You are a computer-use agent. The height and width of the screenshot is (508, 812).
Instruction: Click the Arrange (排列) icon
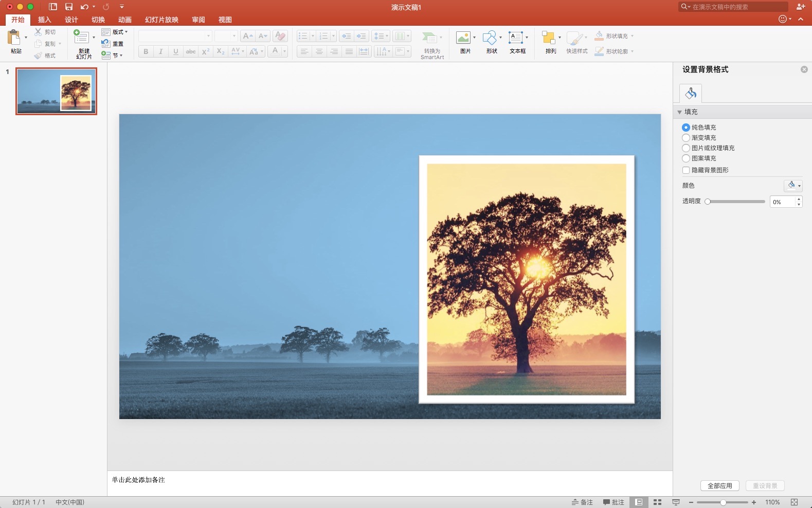549,38
